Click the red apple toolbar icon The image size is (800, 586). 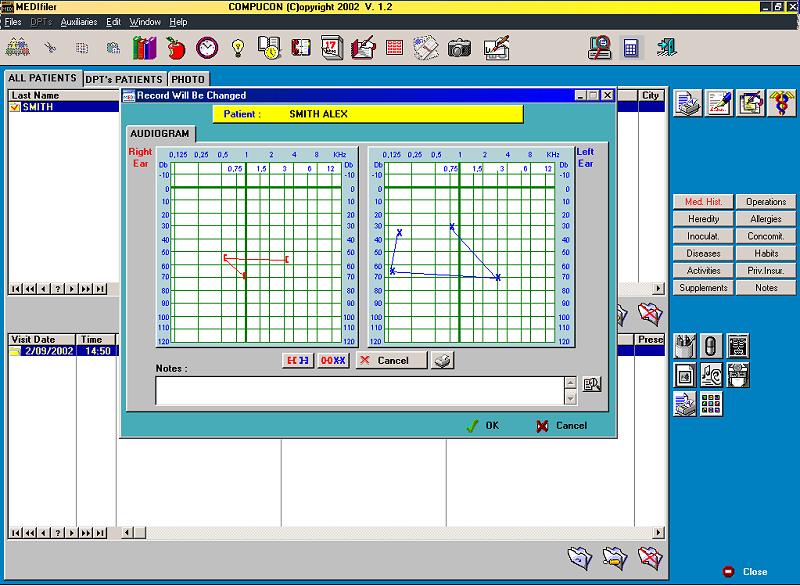pyautogui.click(x=176, y=48)
